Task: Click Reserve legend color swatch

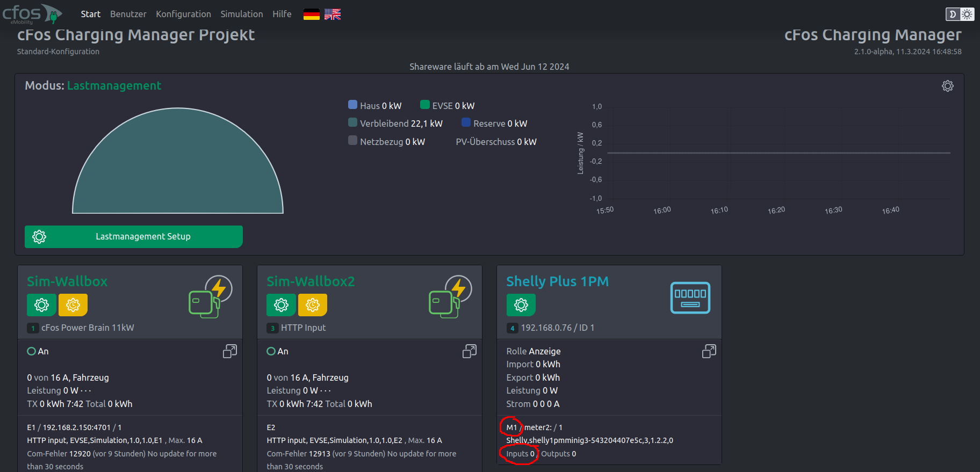Action: coord(466,122)
